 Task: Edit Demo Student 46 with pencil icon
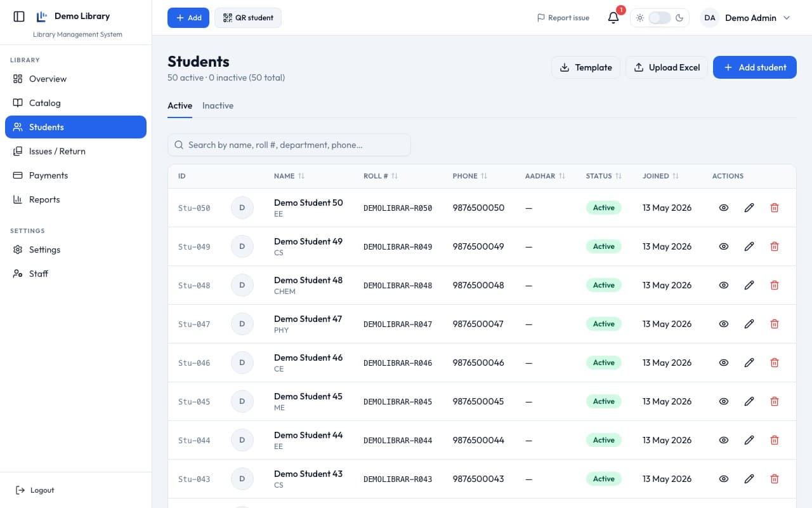tap(749, 363)
